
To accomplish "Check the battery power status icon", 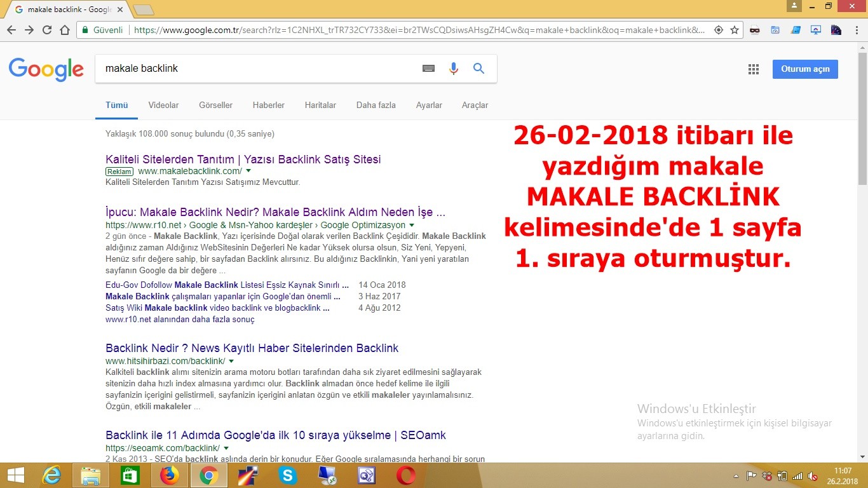I will click(x=782, y=475).
